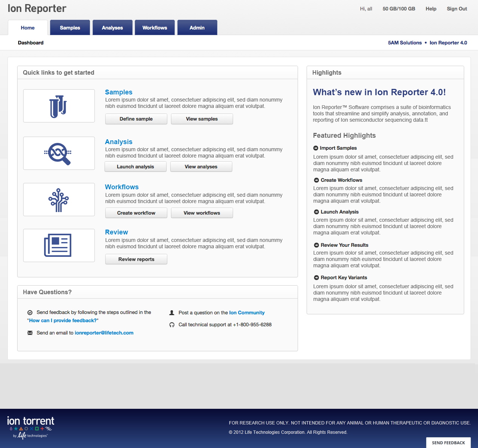Open the Analysis heading link
Viewport: 478px width, 448px height.
[x=119, y=142]
